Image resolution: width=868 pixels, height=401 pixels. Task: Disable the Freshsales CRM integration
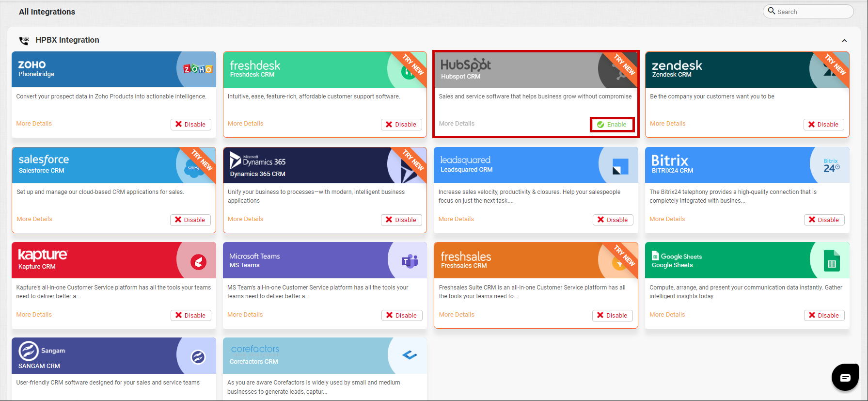pyautogui.click(x=612, y=315)
